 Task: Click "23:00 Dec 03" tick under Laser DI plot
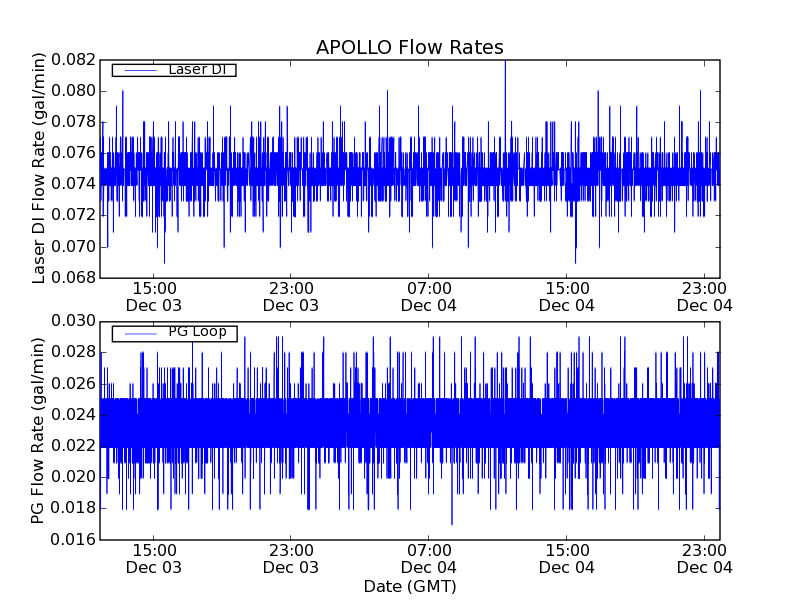[291, 297]
